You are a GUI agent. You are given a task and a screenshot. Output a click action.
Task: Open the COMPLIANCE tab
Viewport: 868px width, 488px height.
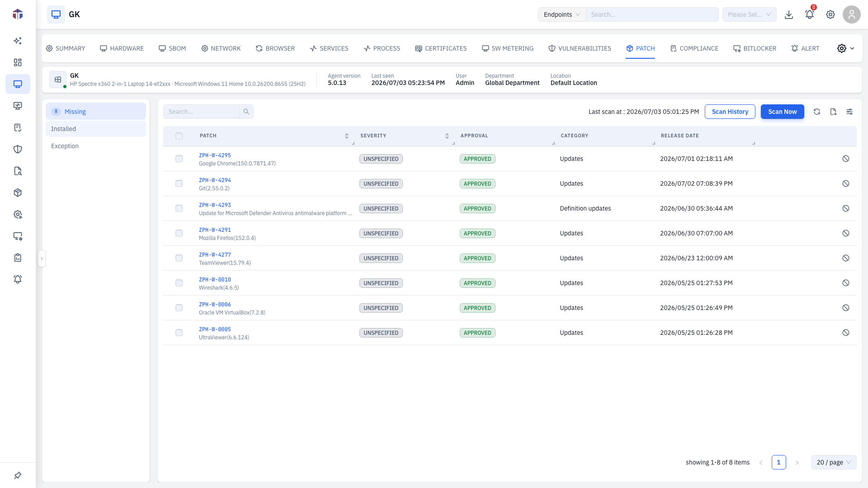[x=694, y=48]
